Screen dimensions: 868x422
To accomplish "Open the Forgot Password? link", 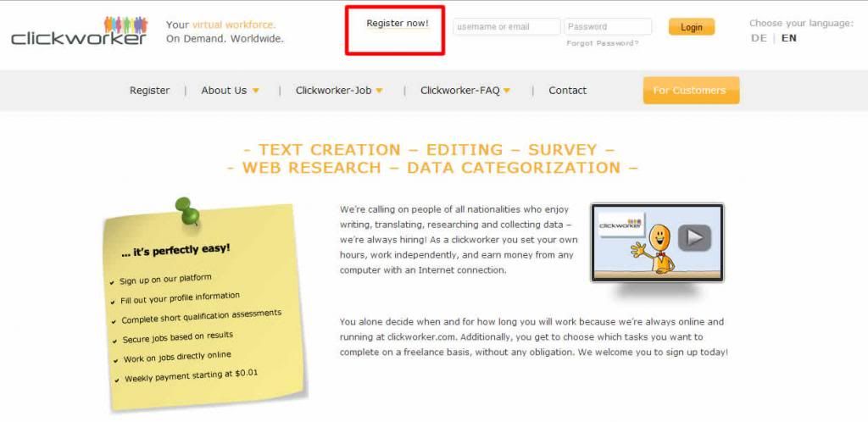I will (603, 43).
